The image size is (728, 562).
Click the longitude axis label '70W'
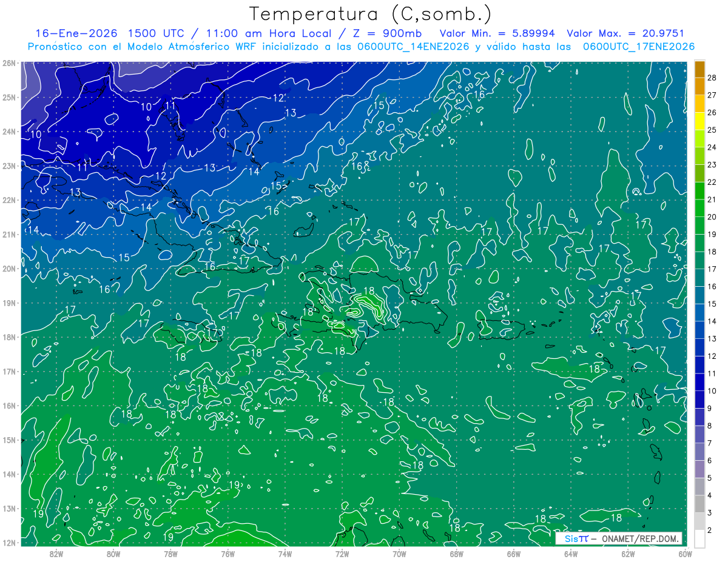[x=399, y=553]
